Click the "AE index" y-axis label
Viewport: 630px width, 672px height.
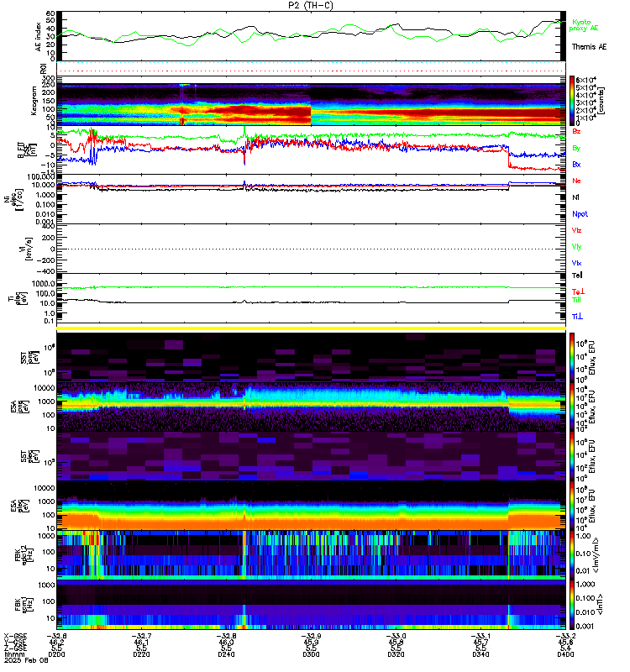39,37
